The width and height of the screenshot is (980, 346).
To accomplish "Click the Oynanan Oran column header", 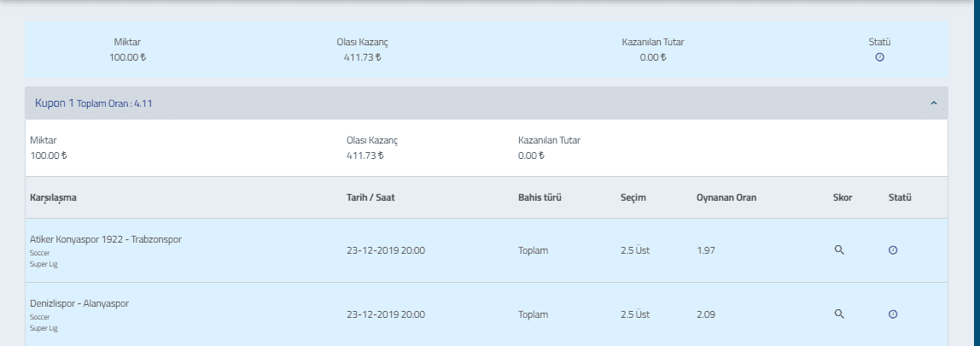I will click(x=726, y=197).
